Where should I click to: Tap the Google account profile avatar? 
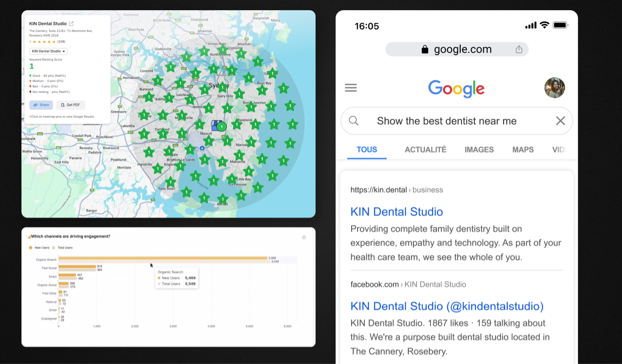(x=554, y=87)
